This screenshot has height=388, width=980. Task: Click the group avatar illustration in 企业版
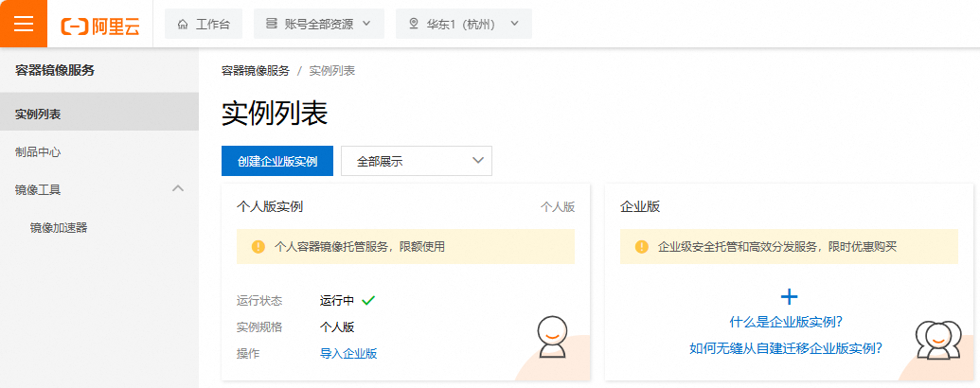point(938,341)
